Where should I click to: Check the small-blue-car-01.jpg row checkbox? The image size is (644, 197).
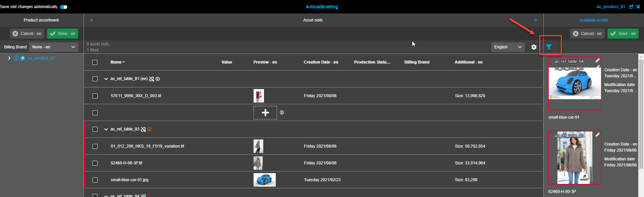(x=95, y=180)
